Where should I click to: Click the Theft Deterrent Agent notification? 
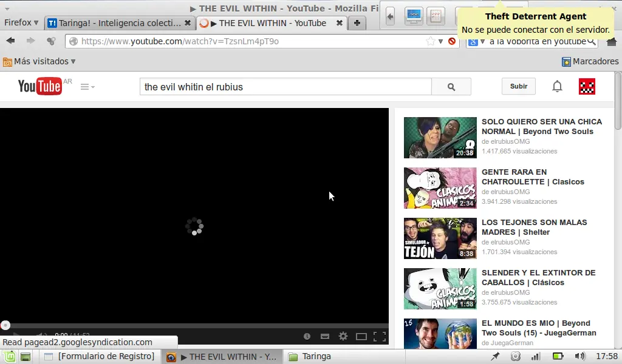pos(536,22)
